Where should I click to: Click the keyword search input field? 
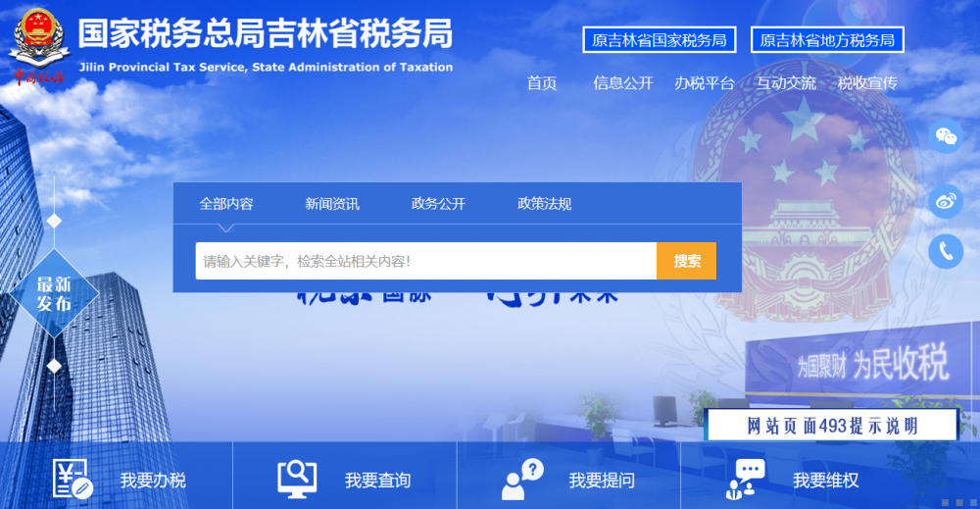pyautogui.click(x=425, y=261)
